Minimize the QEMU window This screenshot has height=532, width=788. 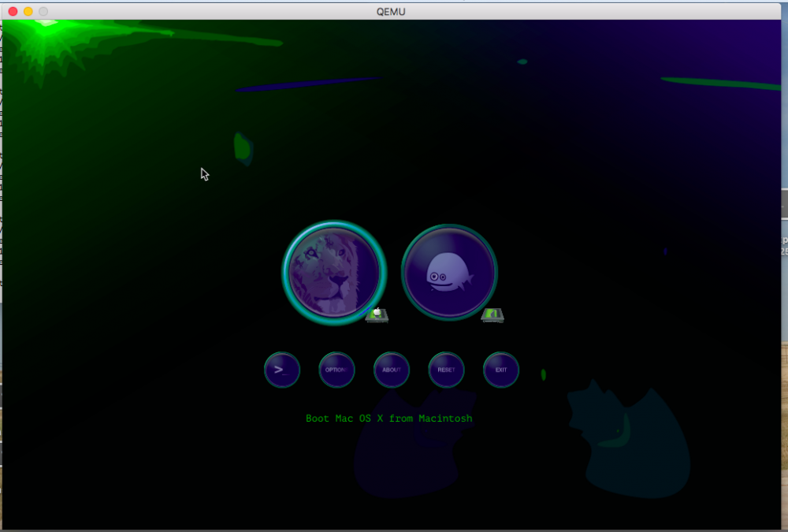point(28,11)
